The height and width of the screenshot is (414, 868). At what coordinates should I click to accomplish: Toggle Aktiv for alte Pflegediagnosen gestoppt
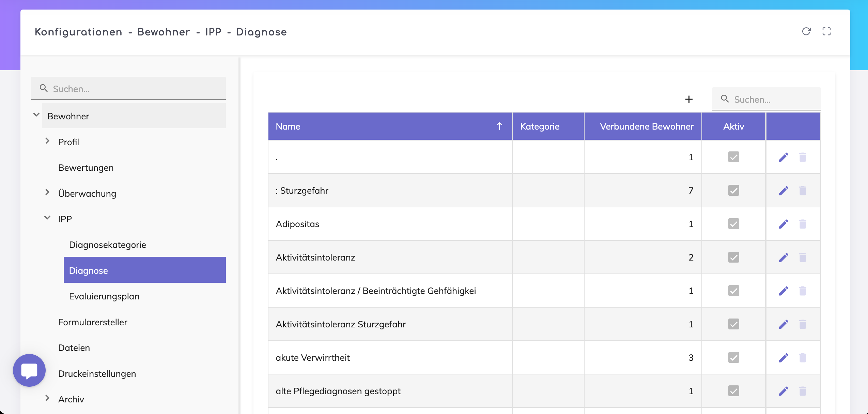point(733,391)
